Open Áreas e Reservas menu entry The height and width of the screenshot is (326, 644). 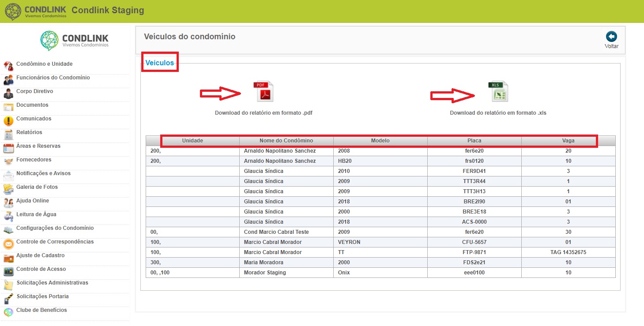click(38, 146)
